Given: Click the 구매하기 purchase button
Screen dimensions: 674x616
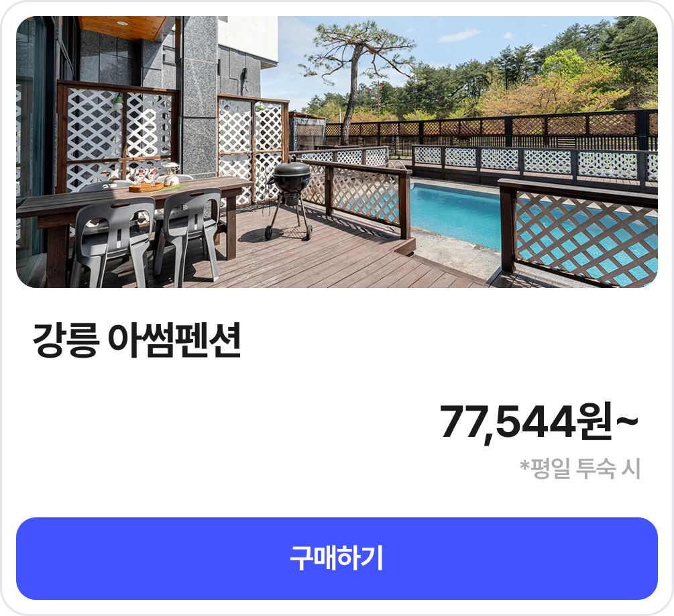Looking at the screenshot, I should pyautogui.click(x=337, y=558).
